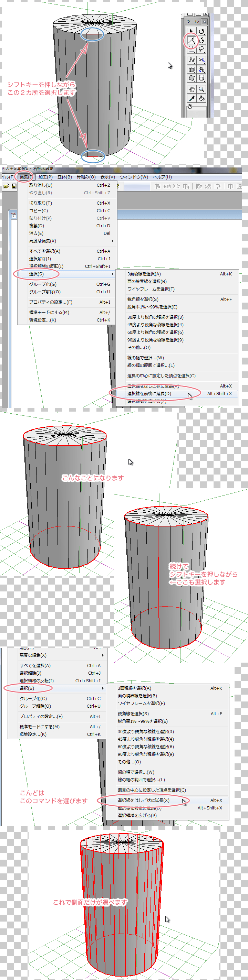This screenshot has width=248, height=980.
Task: Select the circled vertex edit tool
Action: (192, 40)
